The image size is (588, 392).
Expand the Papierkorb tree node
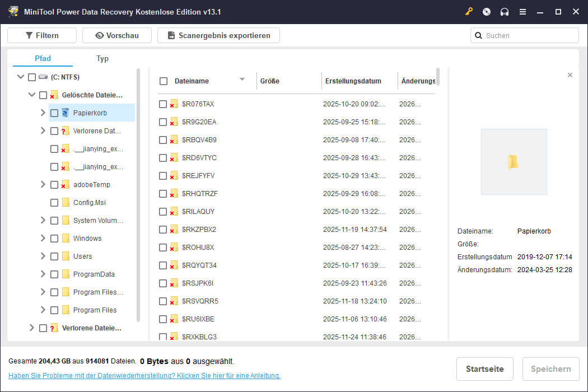point(43,113)
